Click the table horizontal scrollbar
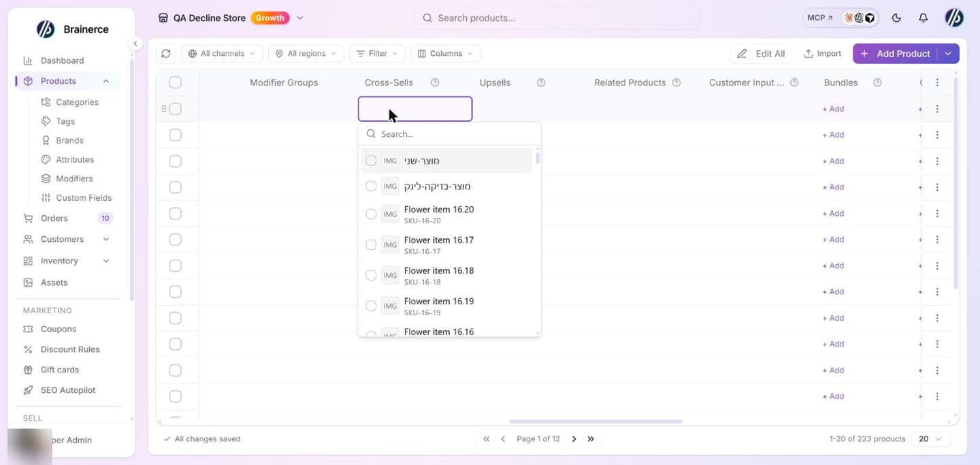 point(595,421)
